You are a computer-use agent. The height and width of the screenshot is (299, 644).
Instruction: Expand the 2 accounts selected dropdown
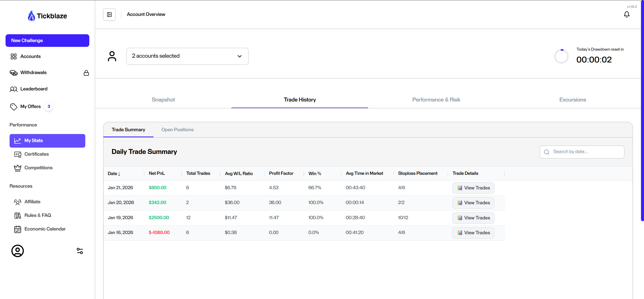(187, 56)
